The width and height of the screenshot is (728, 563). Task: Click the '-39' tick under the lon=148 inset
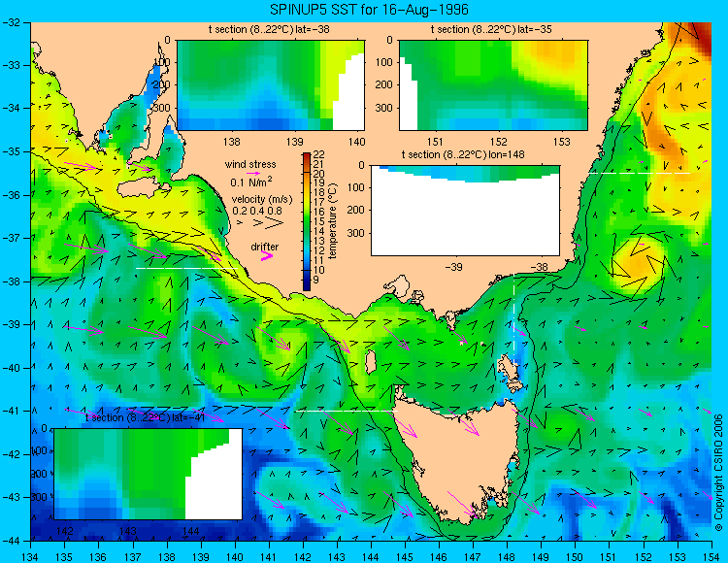[453, 267]
